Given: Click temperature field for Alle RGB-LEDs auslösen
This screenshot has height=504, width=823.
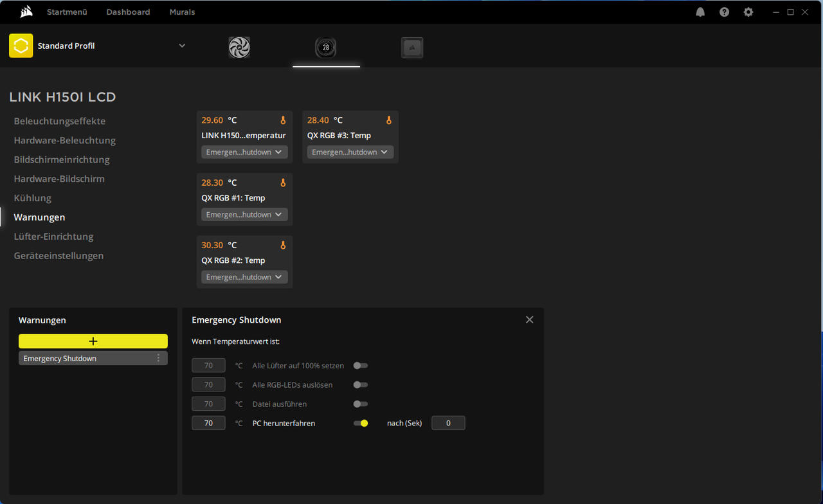Looking at the screenshot, I should 208,384.
